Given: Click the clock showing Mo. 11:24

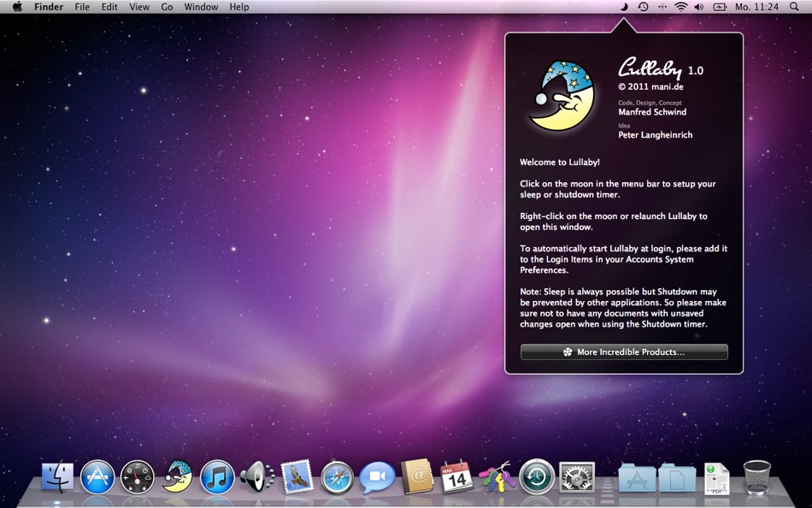Looking at the screenshot, I should 756,7.
